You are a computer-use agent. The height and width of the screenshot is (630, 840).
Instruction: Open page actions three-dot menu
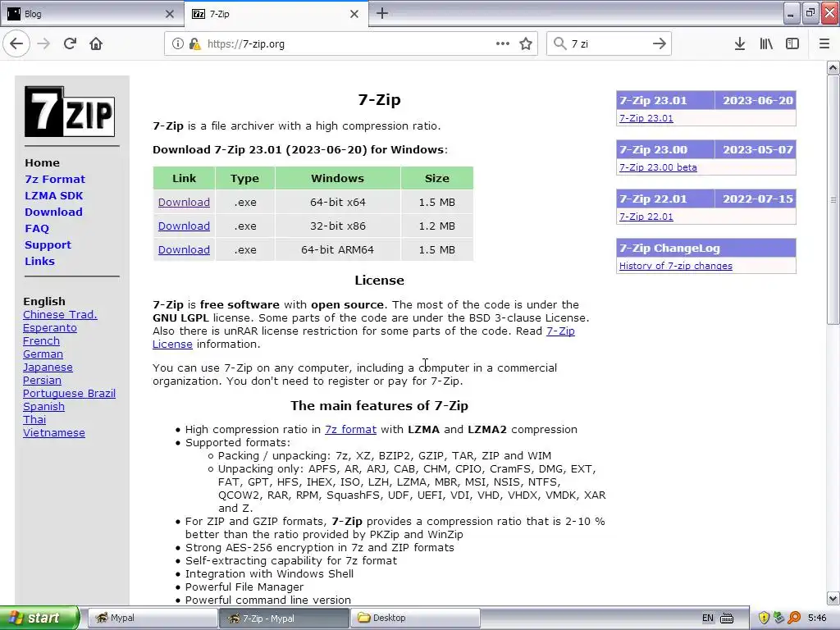tap(503, 44)
